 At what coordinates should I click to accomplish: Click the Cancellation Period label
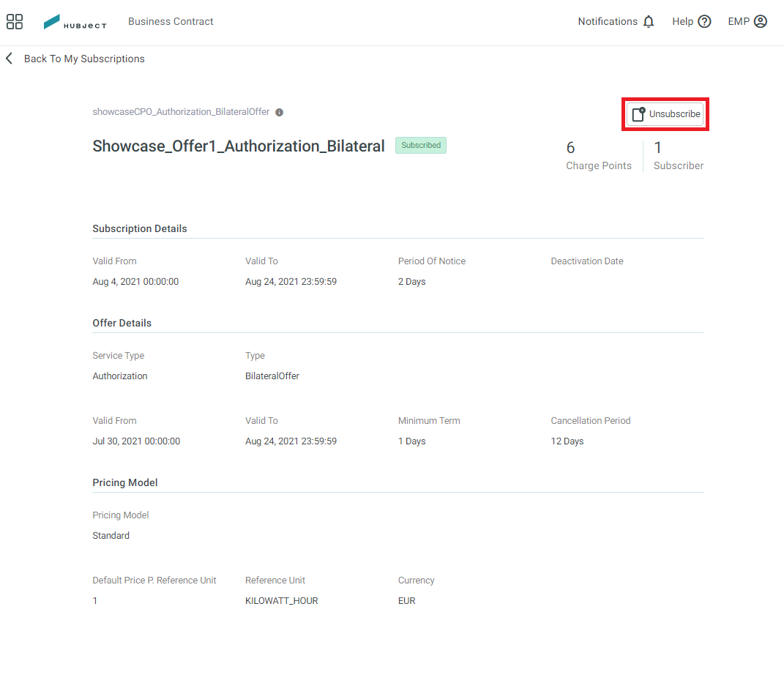(591, 420)
